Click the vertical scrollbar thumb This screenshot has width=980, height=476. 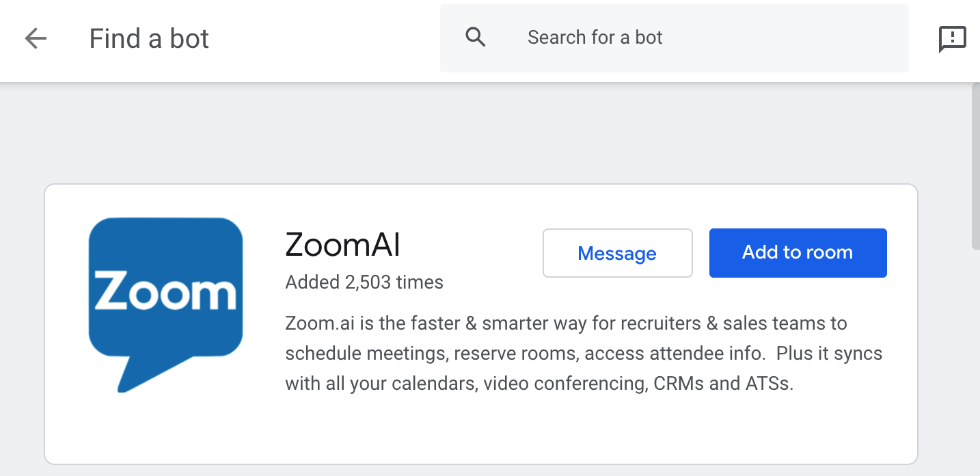click(x=975, y=164)
